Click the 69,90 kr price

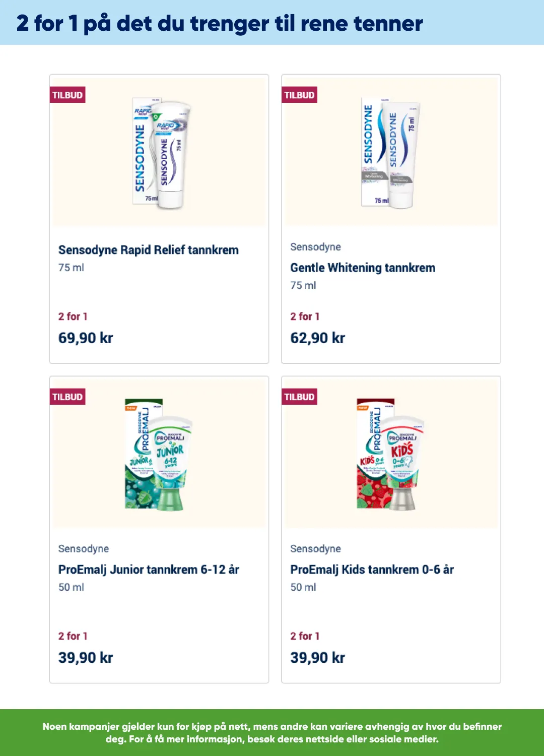pyautogui.click(x=86, y=338)
